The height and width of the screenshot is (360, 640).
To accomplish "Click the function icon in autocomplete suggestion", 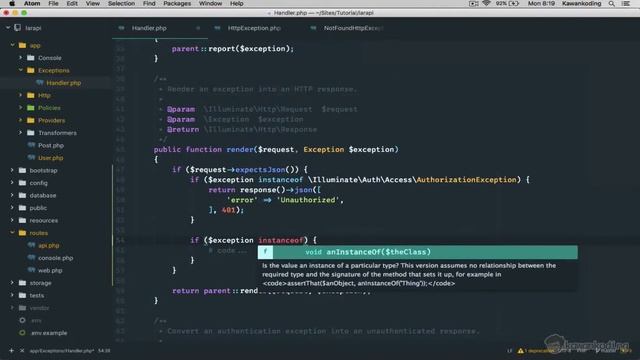I will point(265,252).
